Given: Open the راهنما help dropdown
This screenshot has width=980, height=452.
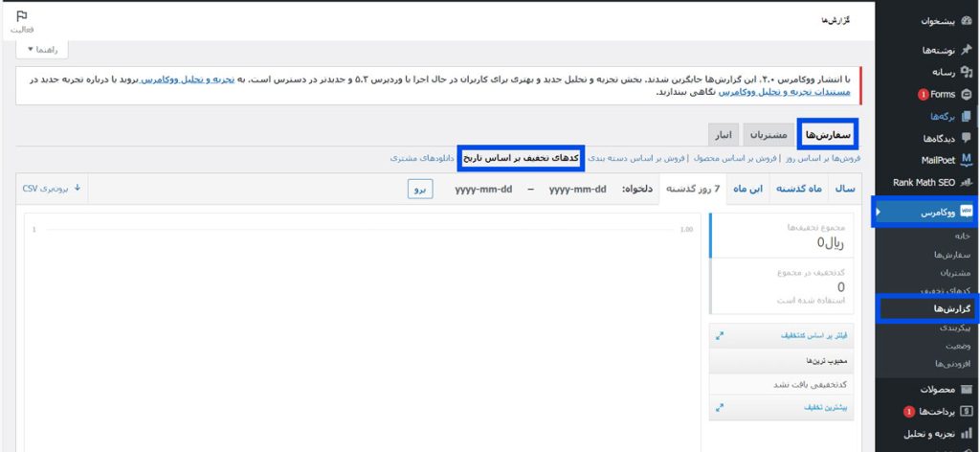Looking at the screenshot, I should click(x=42, y=50).
